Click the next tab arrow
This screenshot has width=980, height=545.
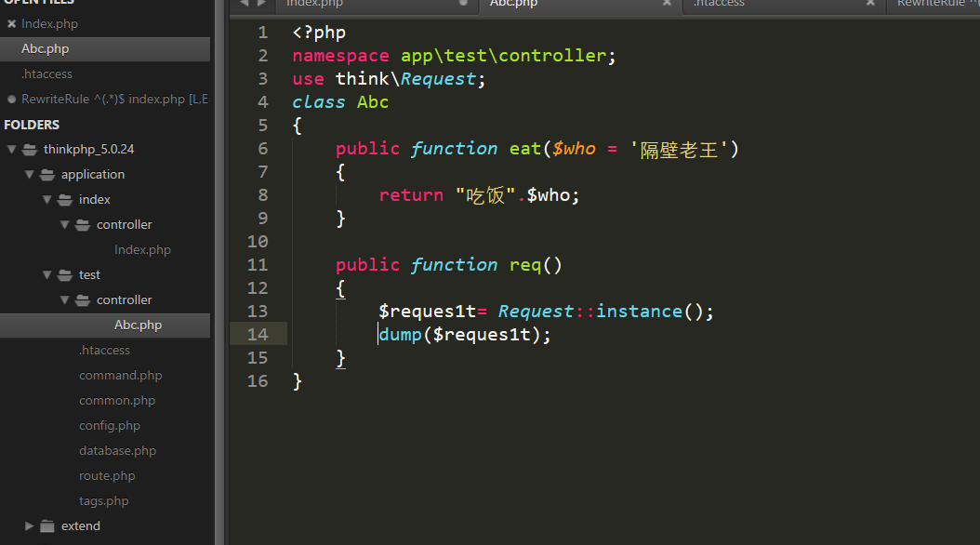(x=261, y=4)
